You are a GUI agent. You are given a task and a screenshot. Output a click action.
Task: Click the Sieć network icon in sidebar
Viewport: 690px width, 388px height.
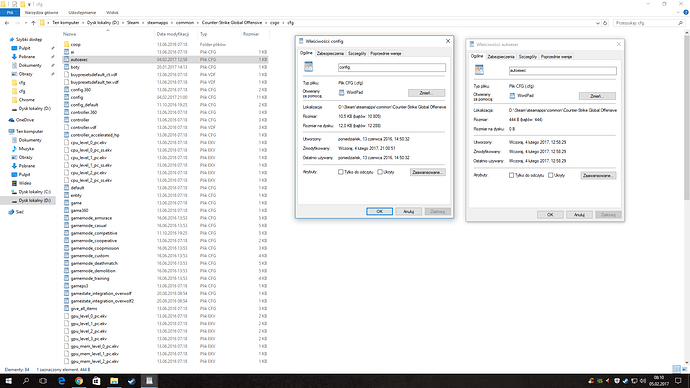point(11,212)
